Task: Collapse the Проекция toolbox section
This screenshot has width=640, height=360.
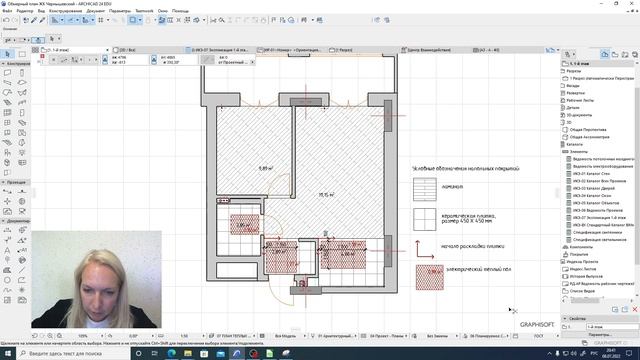Action: click(16, 182)
